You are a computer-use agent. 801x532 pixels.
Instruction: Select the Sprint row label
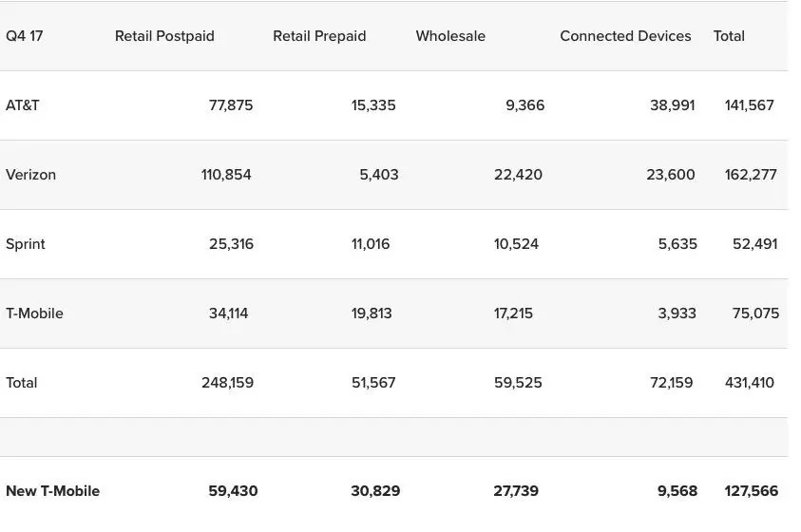tap(26, 244)
